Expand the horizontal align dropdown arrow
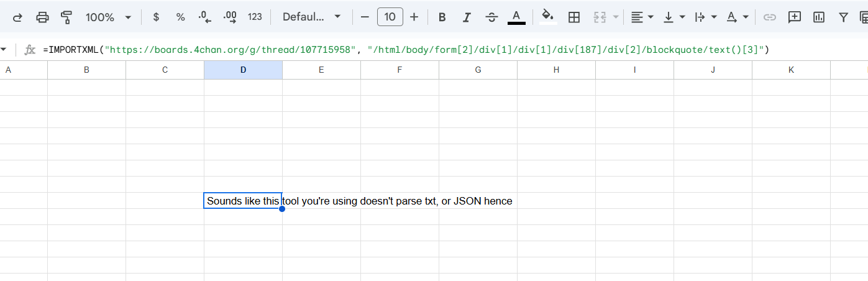Viewport: 868px width, 281px height. [x=651, y=17]
